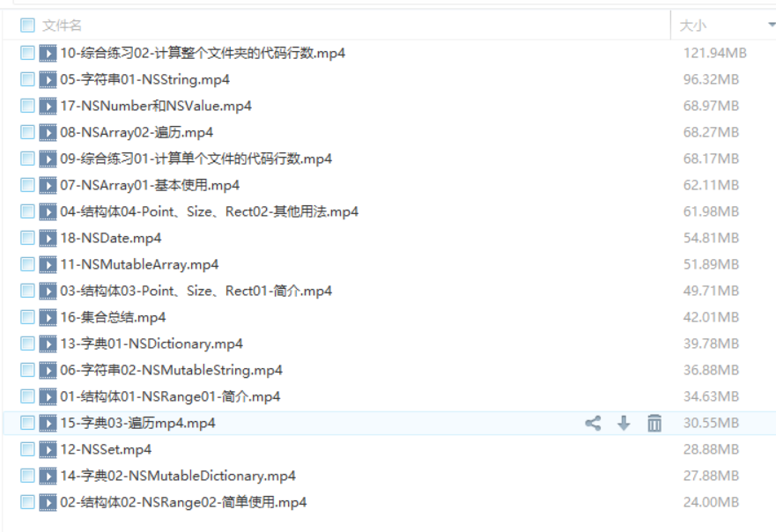The image size is (776, 532).
Task: Click the 30.55MB size cell
Action: click(x=711, y=423)
